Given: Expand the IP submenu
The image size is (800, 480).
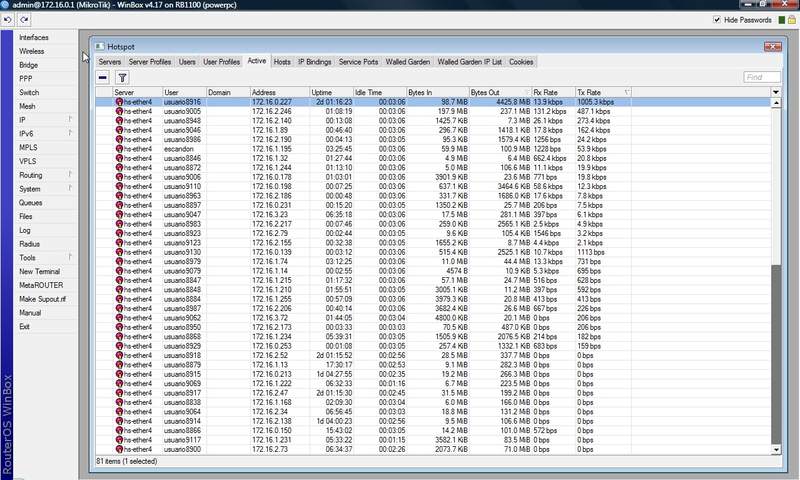Looking at the screenshot, I should tap(70, 119).
